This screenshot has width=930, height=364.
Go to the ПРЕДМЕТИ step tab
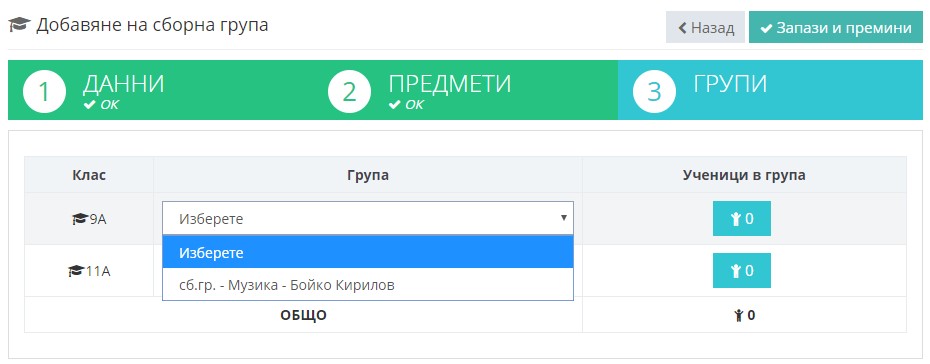pos(466,90)
